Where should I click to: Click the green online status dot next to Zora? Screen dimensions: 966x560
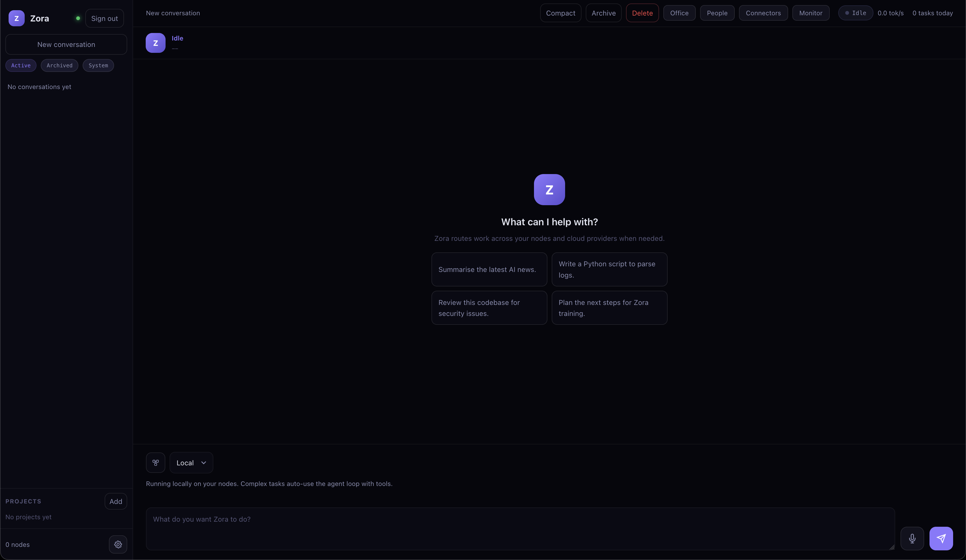(78, 18)
